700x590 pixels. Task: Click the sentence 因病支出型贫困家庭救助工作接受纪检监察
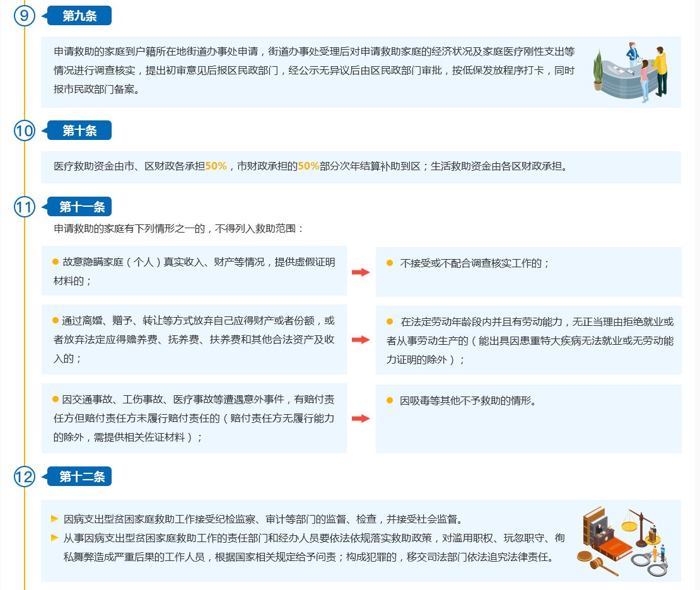[264, 519]
